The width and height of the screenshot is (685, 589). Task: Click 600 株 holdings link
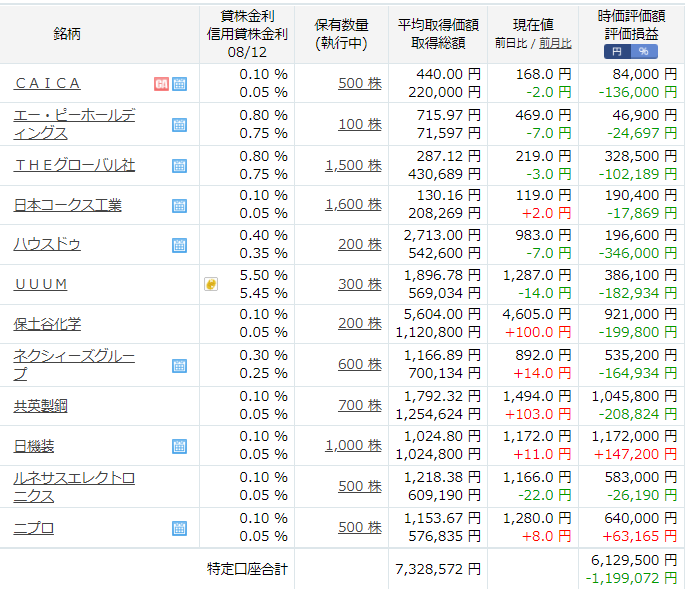click(x=360, y=364)
